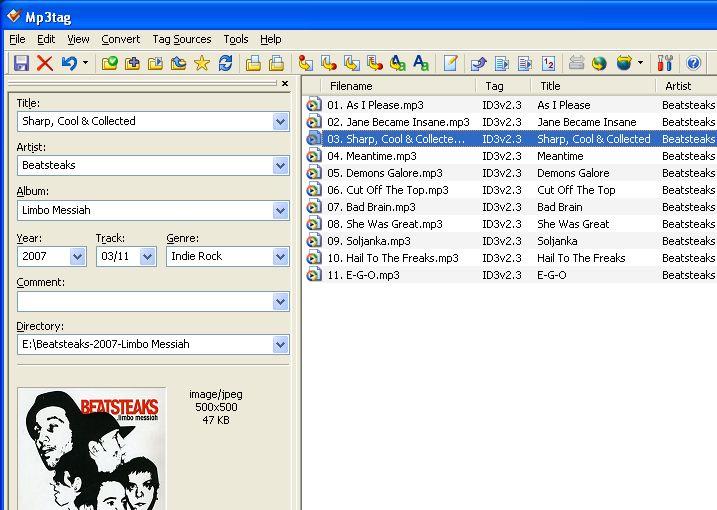The height and width of the screenshot is (510, 717).
Task: Click the Change directory folder with green check
Action: click(x=110, y=63)
